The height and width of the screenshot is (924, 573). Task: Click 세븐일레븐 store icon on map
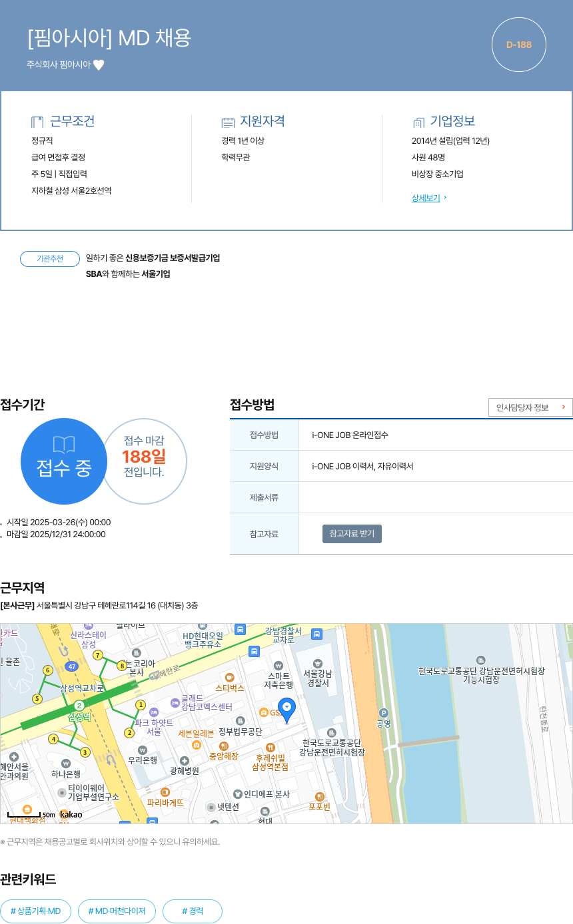tap(197, 744)
